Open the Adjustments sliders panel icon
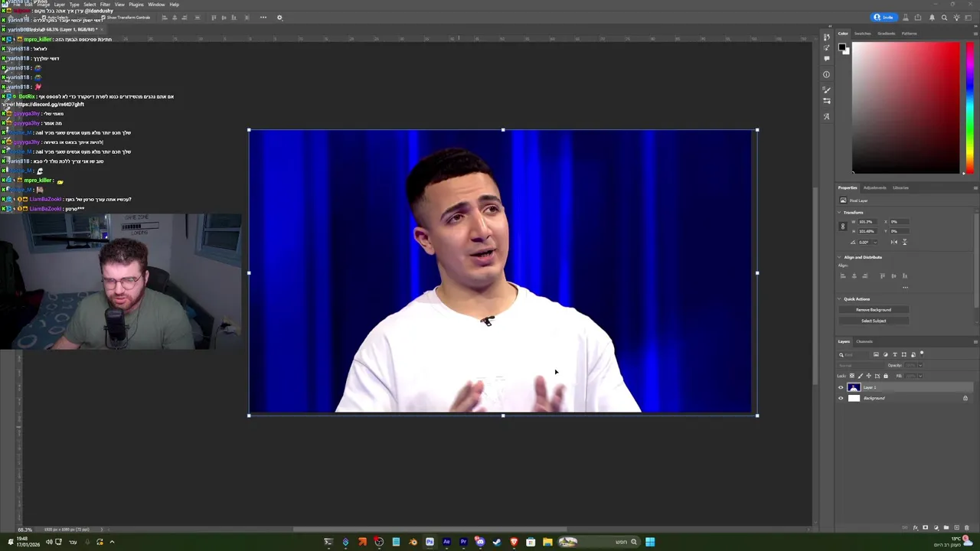The image size is (980, 551). pyautogui.click(x=826, y=101)
